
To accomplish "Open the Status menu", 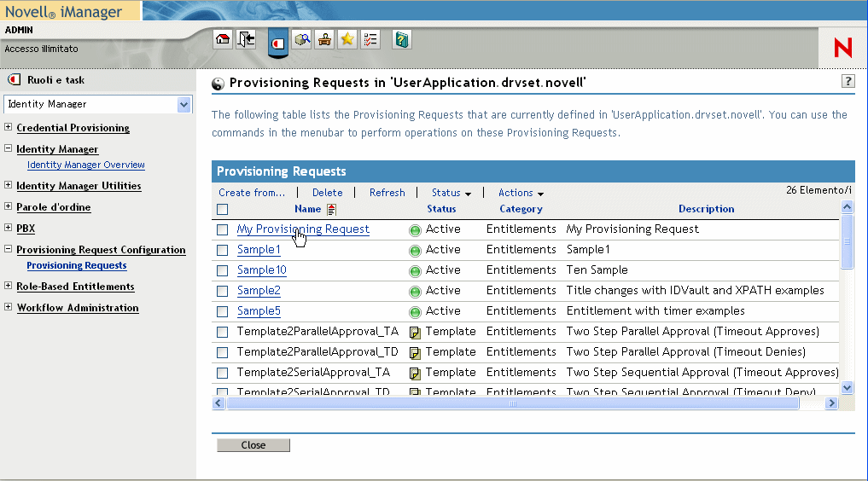I will (x=451, y=193).
